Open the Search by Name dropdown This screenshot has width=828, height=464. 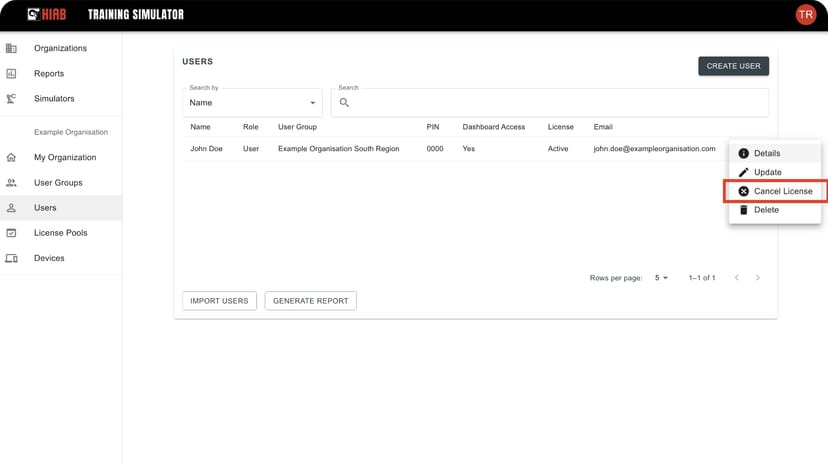252,102
